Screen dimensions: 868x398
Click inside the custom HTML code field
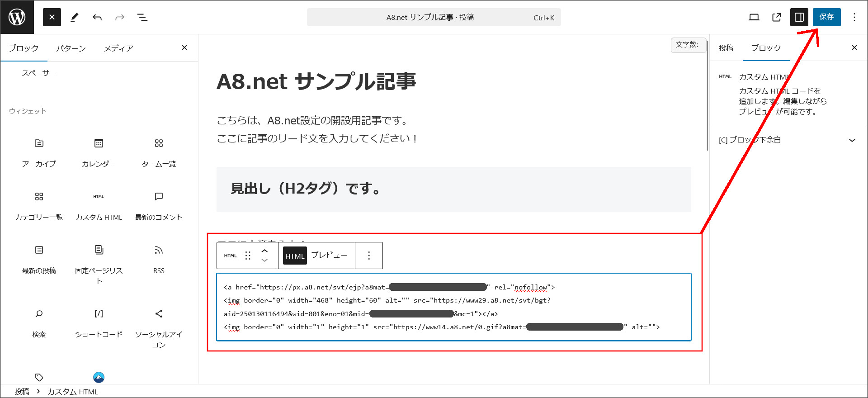pyautogui.click(x=453, y=307)
